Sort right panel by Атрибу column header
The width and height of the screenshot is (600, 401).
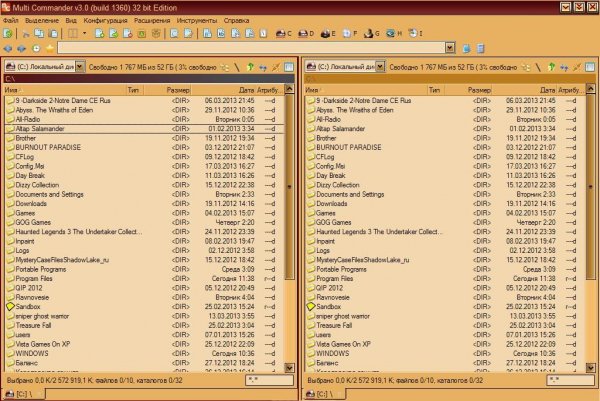[x=571, y=90]
